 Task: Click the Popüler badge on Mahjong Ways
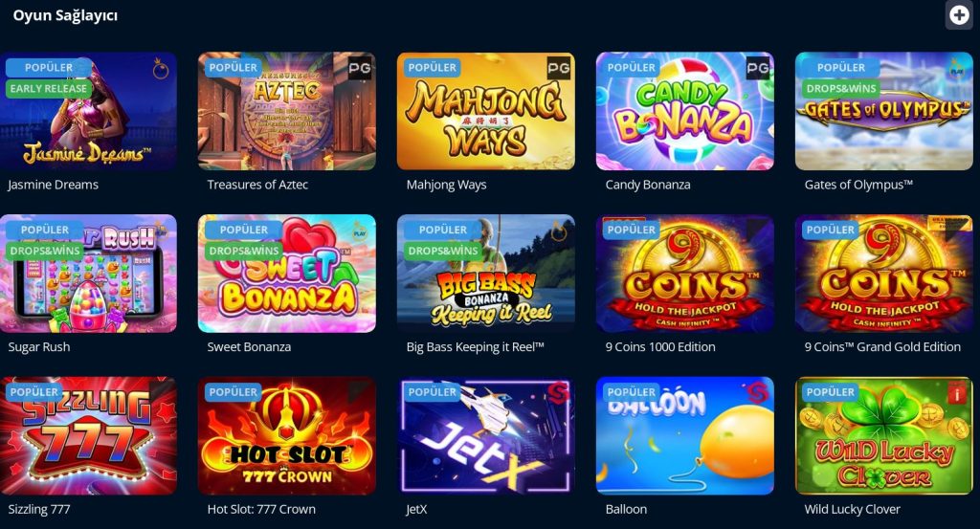pyautogui.click(x=432, y=68)
